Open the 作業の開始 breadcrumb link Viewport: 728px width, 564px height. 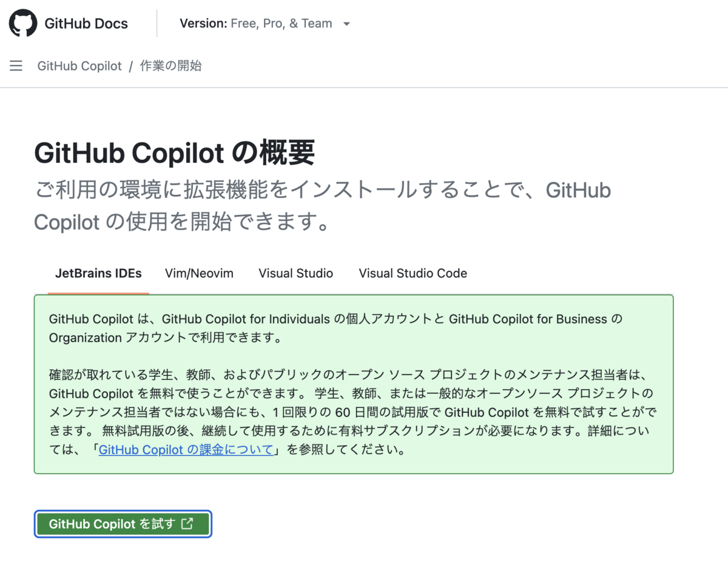pyautogui.click(x=171, y=66)
